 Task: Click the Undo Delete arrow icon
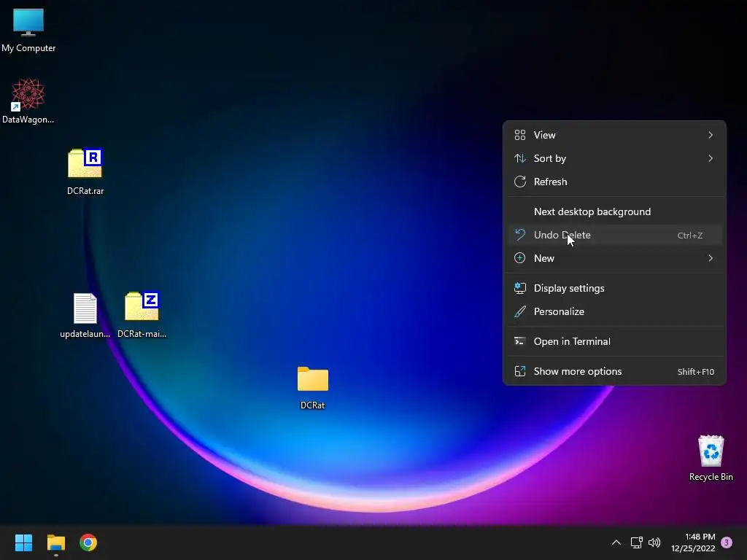click(x=519, y=235)
